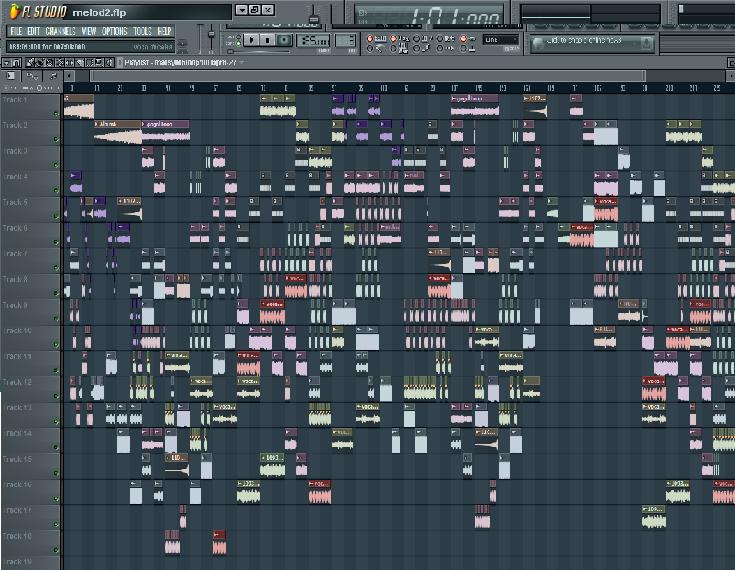
Task: Toggle mute switch on Track 4
Action: tap(57, 191)
